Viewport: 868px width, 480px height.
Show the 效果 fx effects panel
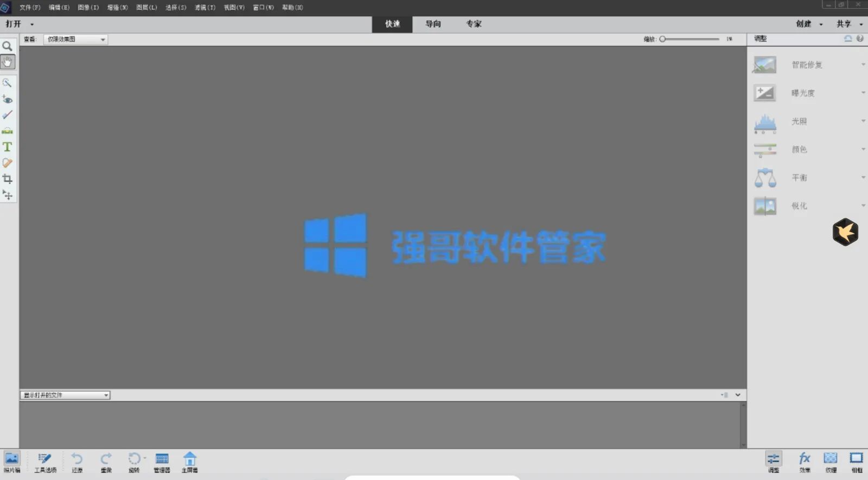point(805,462)
